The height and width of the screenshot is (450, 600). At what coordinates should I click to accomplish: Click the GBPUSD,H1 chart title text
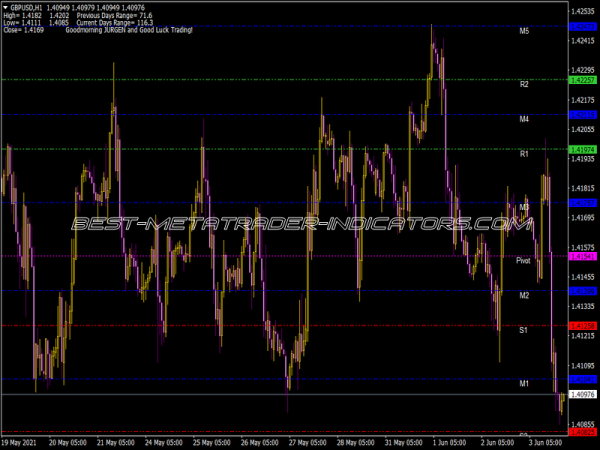tap(26, 8)
